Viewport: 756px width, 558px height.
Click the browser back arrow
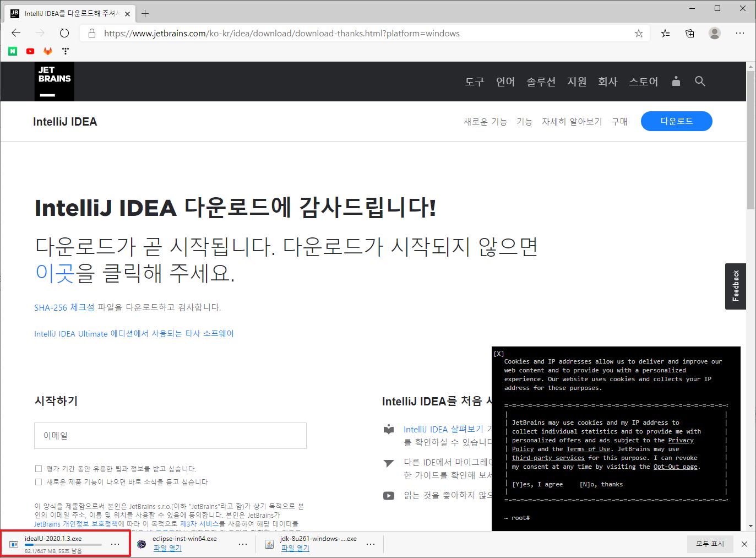(16, 33)
